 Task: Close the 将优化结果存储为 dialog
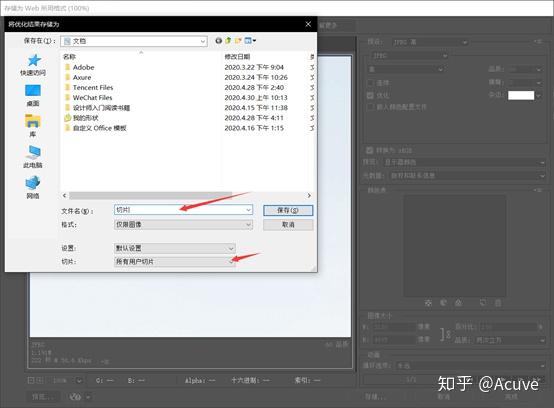coord(308,24)
